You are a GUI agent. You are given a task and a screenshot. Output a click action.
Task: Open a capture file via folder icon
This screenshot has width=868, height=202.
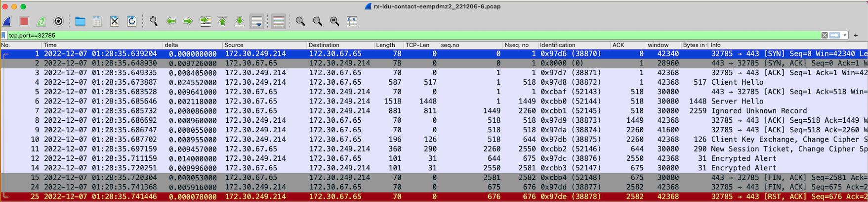[x=80, y=21]
